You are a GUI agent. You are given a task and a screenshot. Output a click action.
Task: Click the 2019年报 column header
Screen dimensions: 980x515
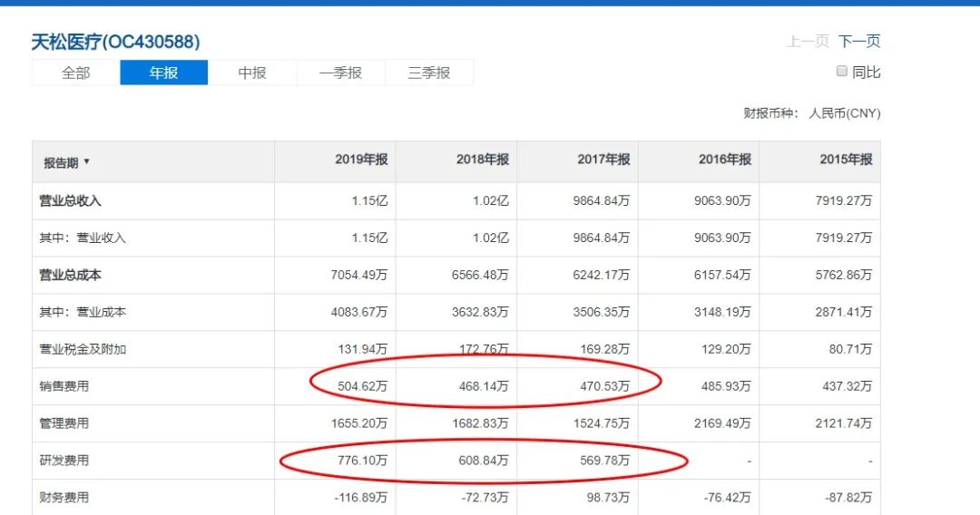(x=361, y=160)
